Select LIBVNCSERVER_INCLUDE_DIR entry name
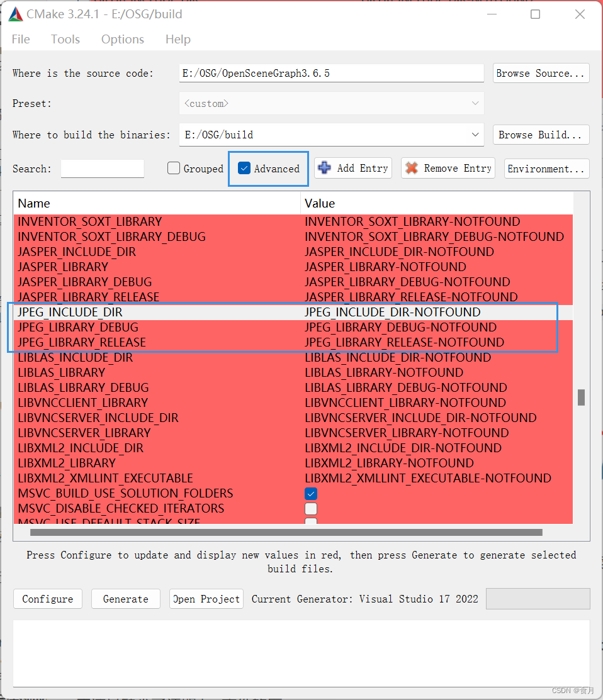 click(98, 418)
